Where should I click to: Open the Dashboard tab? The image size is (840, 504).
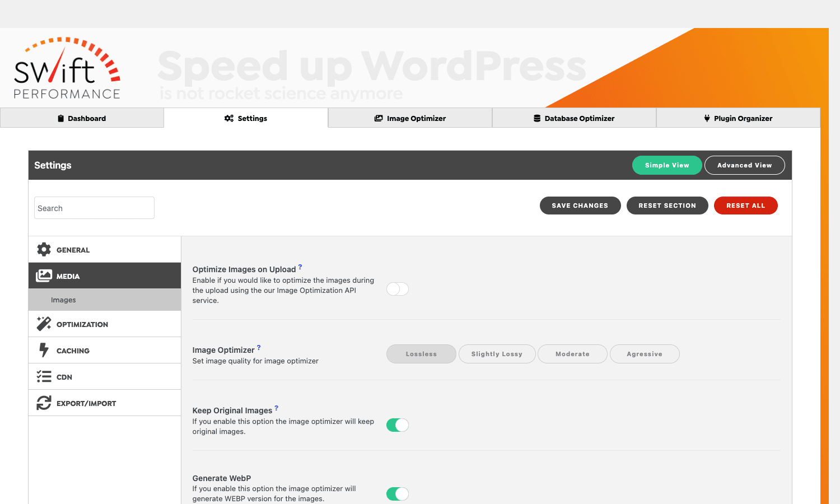82,118
